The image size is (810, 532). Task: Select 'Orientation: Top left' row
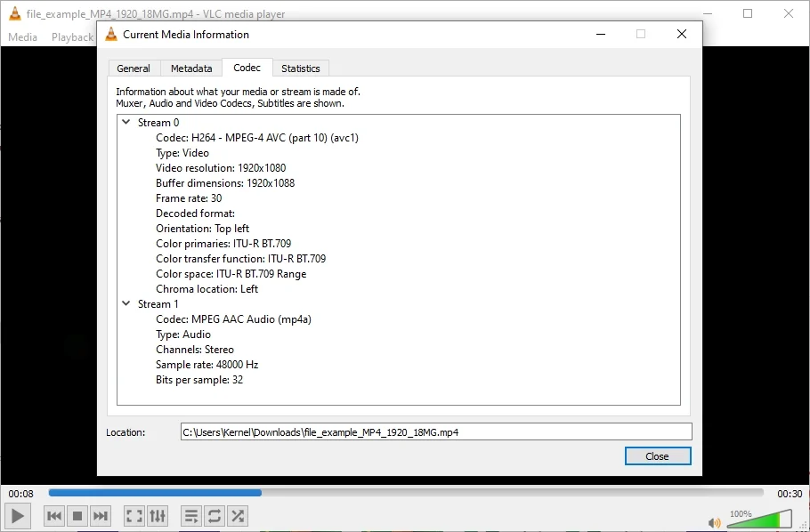[x=203, y=229]
